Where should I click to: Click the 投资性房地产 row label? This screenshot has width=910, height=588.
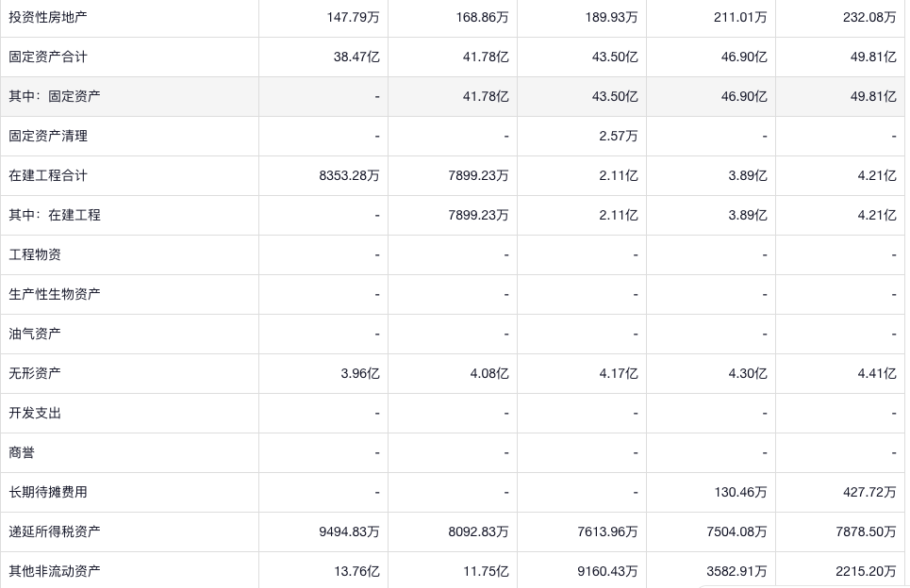point(48,17)
